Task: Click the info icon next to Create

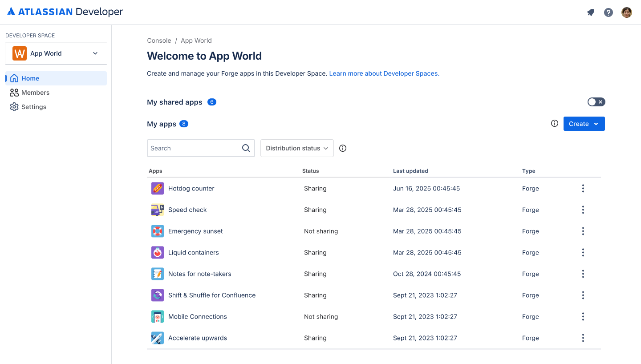Action: pyautogui.click(x=555, y=124)
